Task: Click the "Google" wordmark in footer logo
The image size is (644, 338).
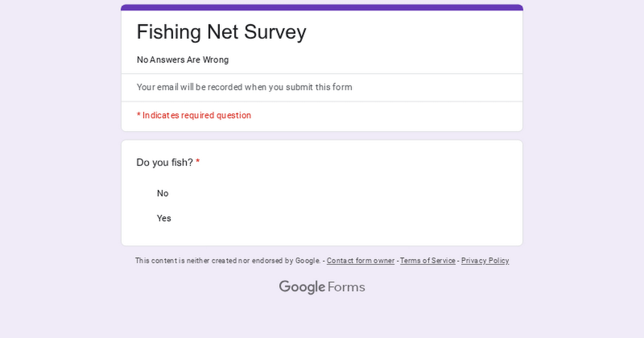Action: (302, 287)
